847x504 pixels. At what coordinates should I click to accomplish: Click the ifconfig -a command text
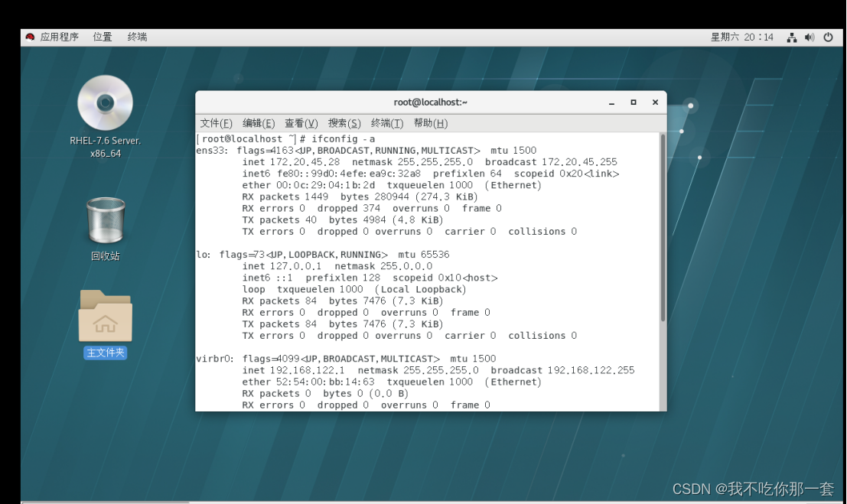point(343,139)
